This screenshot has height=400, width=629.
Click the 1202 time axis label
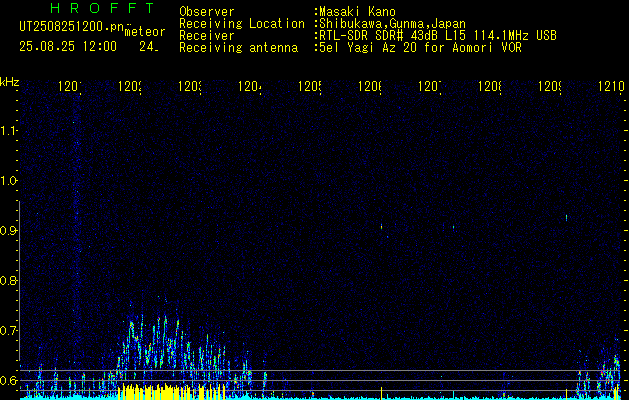coord(130,86)
